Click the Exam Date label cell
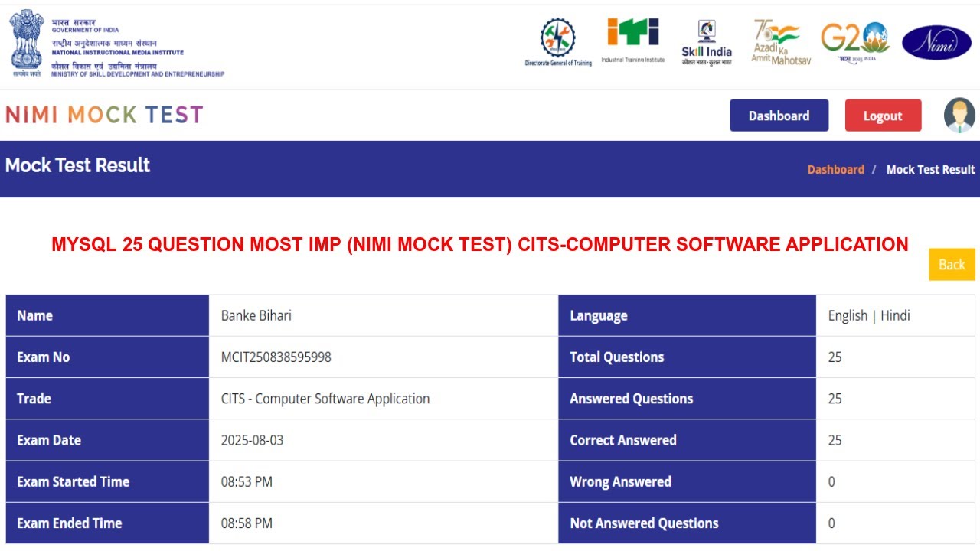The image size is (980, 551). (107, 440)
